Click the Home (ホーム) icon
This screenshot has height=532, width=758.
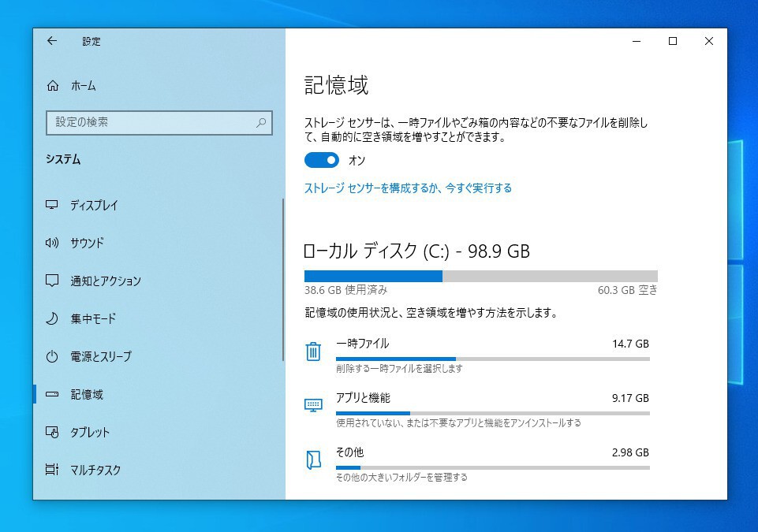(x=53, y=86)
